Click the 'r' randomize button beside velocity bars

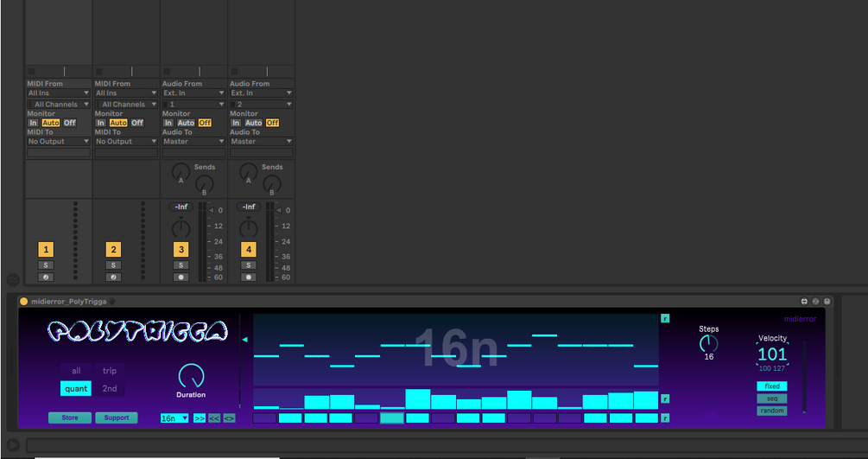coord(665,398)
